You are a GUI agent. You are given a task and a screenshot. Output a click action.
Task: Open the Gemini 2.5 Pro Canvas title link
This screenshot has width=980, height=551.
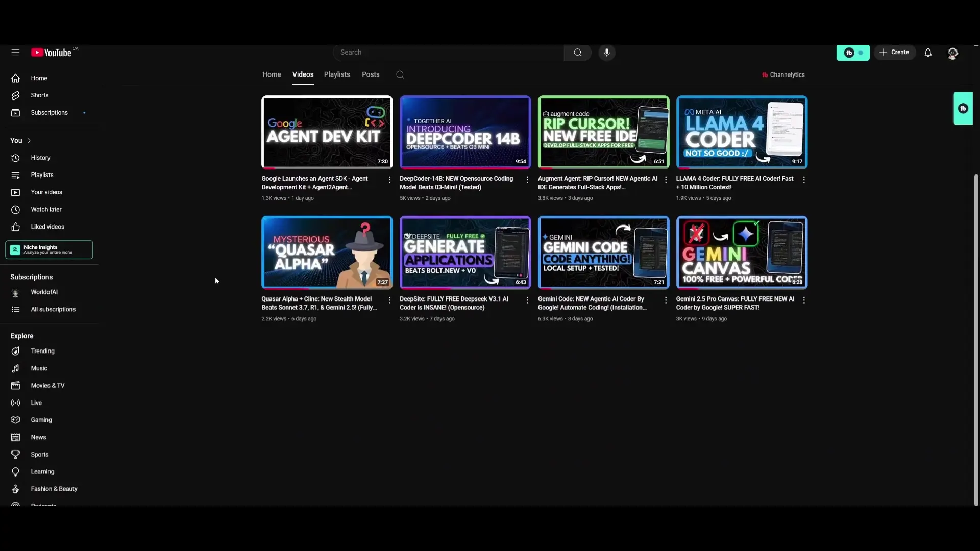tap(735, 304)
